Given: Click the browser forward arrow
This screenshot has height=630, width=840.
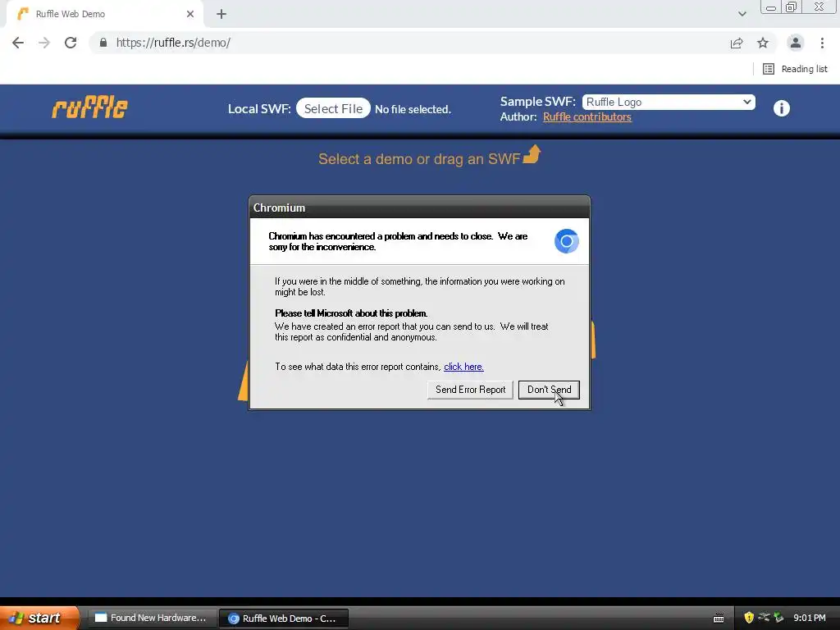Looking at the screenshot, I should tap(44, 43).
